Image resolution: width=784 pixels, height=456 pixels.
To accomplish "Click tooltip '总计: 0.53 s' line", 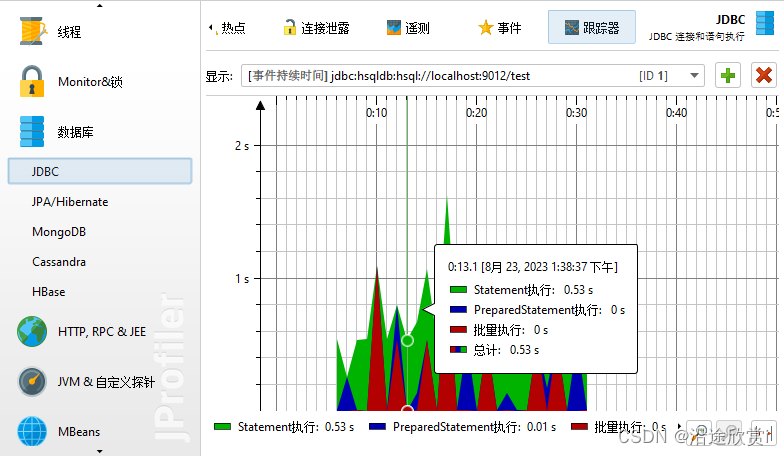I will tap(494, 350).
